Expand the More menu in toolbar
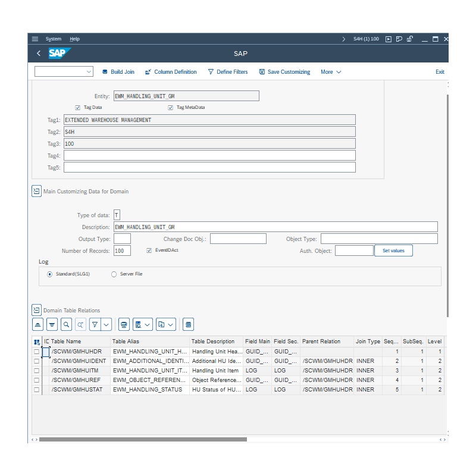The height and width of the screenshot is (476, 476). (331, 72)
